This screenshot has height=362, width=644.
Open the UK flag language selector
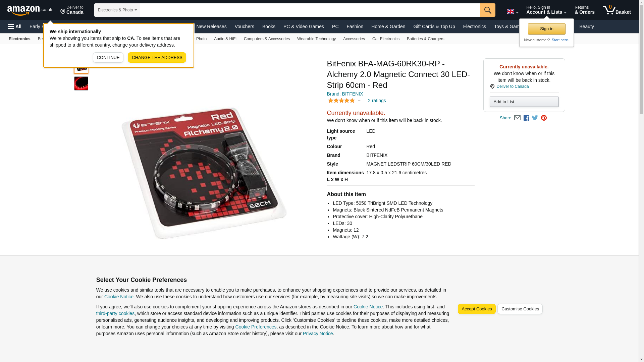[513, 12]
